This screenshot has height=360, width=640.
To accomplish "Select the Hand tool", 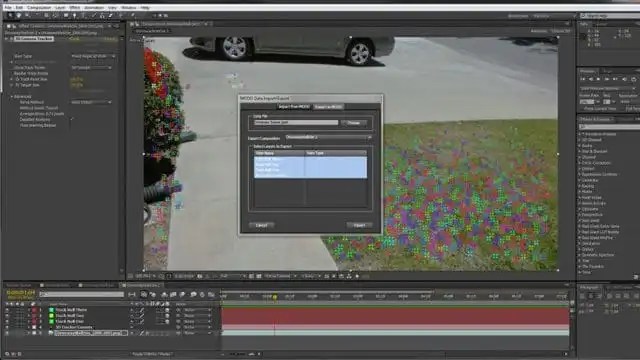I will pos(19,16).
